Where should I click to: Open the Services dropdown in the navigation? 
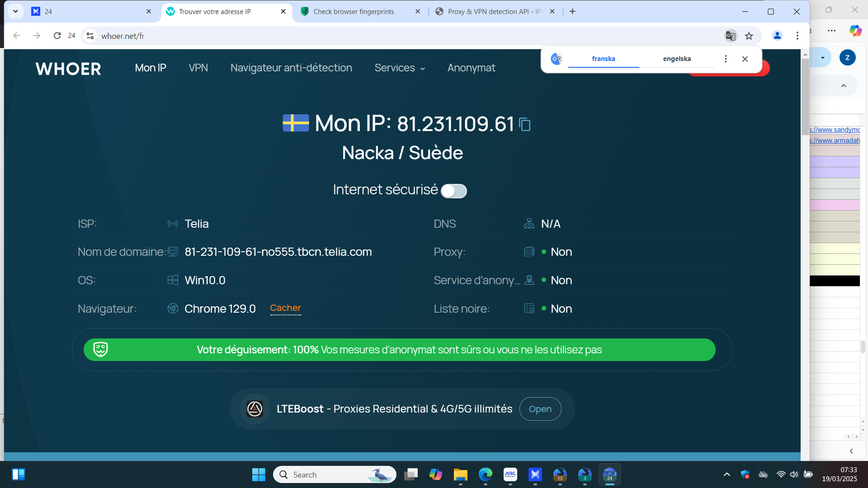coord(400,68)
